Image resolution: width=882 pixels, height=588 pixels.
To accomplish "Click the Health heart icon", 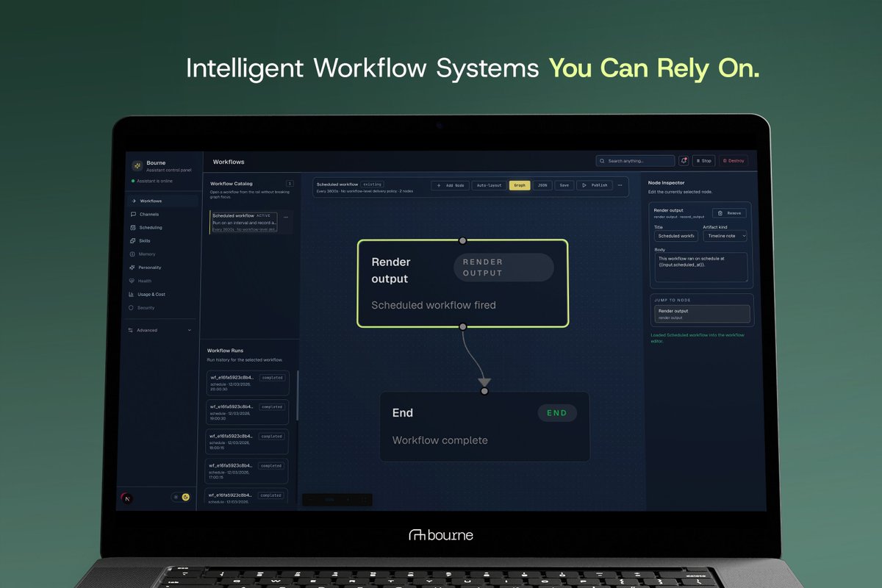I will pos(132,281).
